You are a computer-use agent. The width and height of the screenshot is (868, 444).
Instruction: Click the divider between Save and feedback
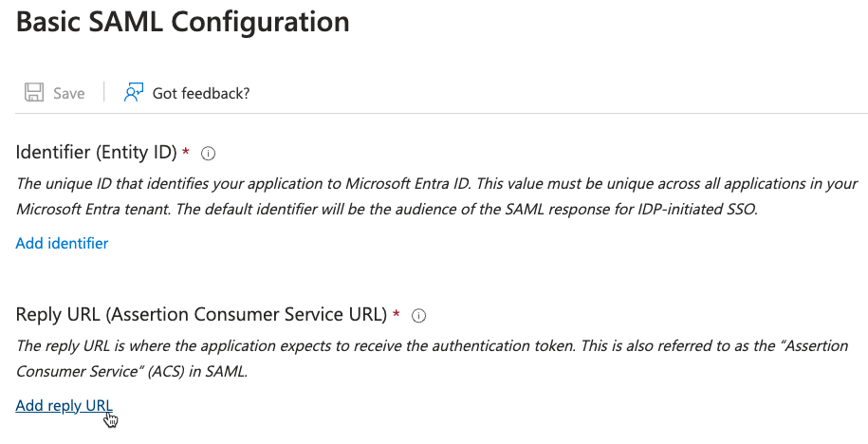coord(103,92)
